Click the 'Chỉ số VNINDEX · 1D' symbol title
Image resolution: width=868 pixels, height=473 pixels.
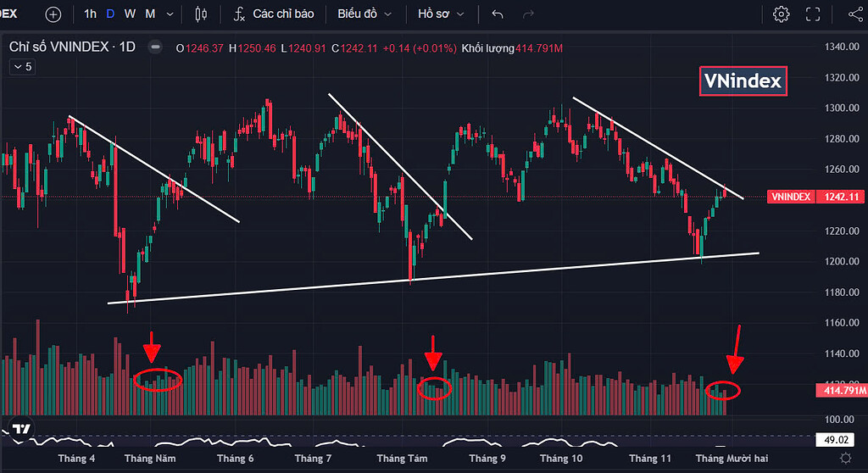72,47
